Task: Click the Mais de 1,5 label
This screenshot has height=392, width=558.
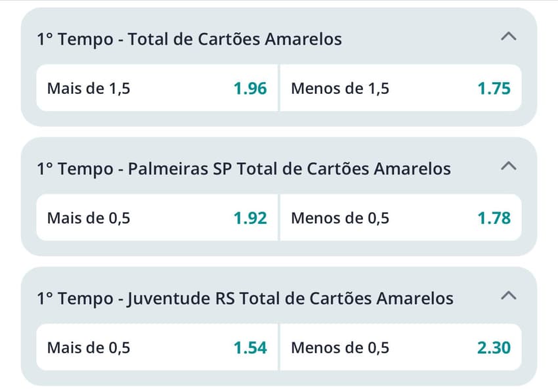Action: click(x=87, y=88)
